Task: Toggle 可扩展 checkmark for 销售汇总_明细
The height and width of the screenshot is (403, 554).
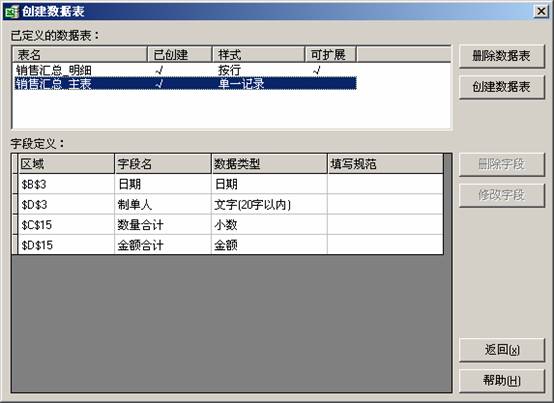Action: click(x=316, y=70)
